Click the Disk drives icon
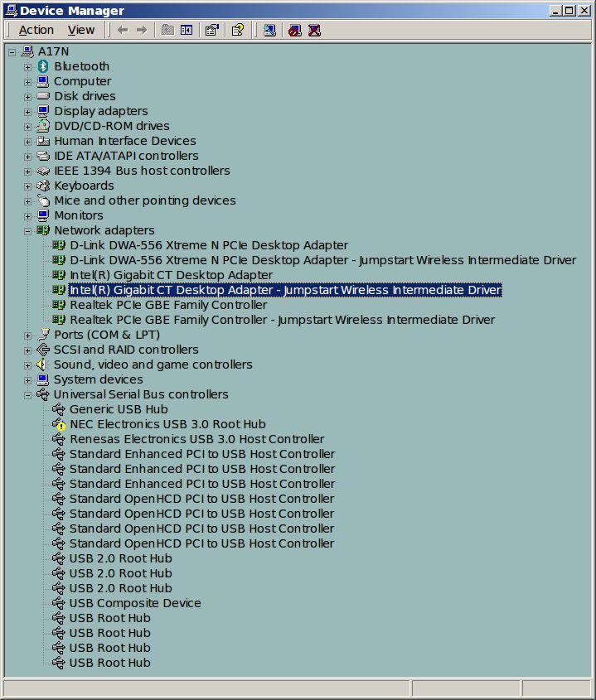 coord(43,96)
